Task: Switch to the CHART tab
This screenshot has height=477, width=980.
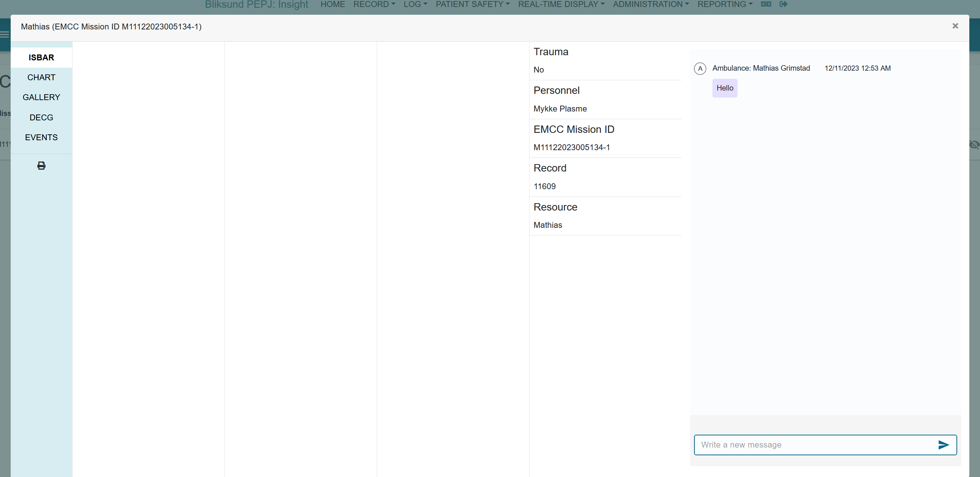Action: (x=41, y=78)
